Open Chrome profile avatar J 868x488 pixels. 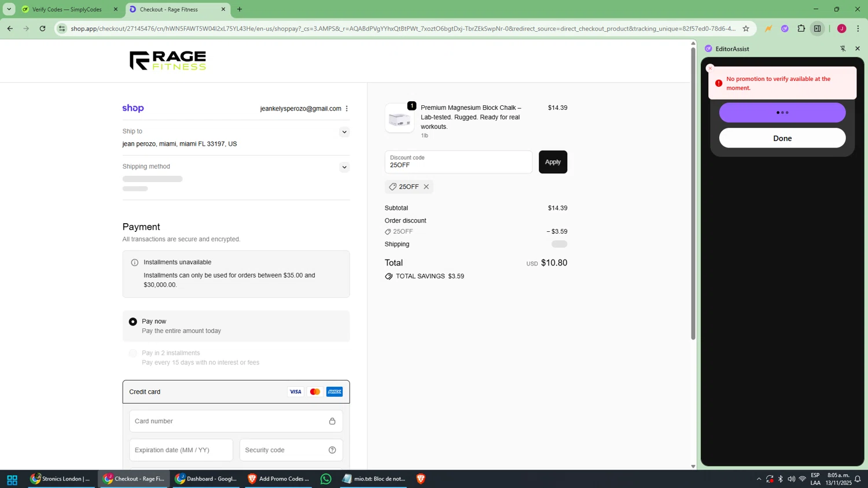pos(841,28)
